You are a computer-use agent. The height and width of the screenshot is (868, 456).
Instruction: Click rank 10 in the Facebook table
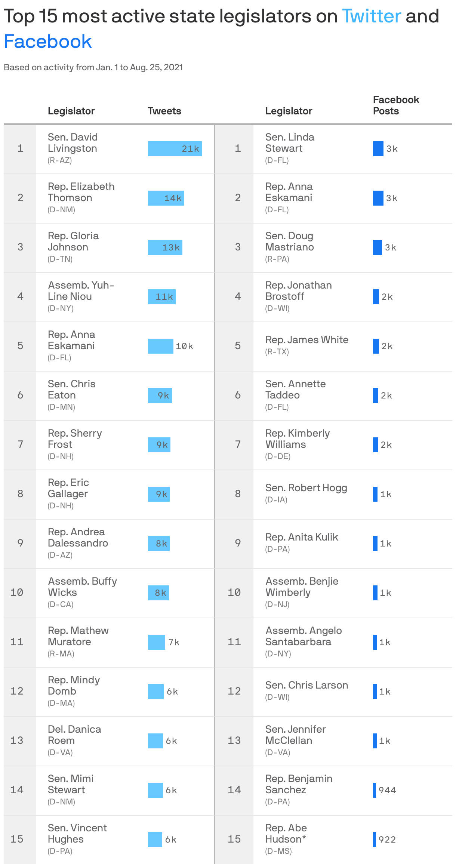click(234, 592)
